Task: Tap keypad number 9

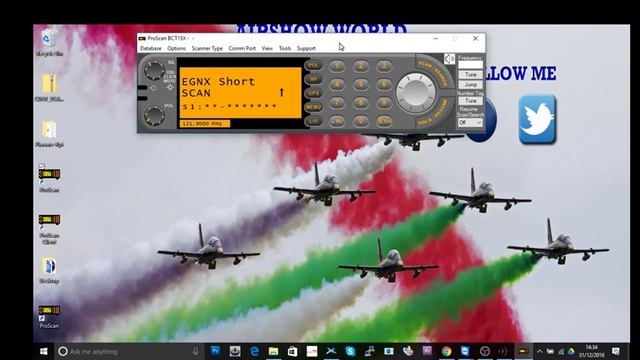Action: click(x=384, y=102)
